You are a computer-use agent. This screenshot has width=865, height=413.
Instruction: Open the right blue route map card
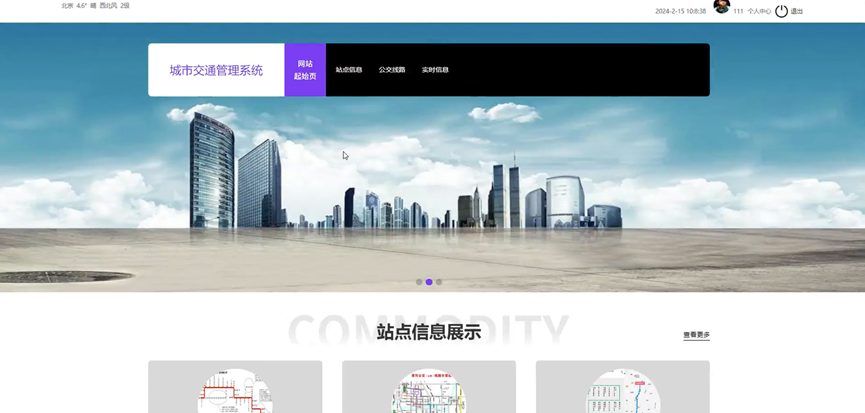623,387
